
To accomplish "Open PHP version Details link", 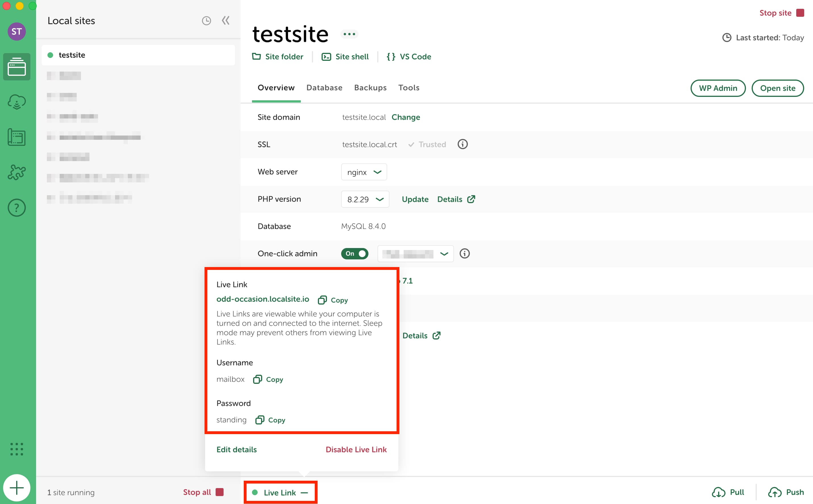I will click(x=456, y=199).
